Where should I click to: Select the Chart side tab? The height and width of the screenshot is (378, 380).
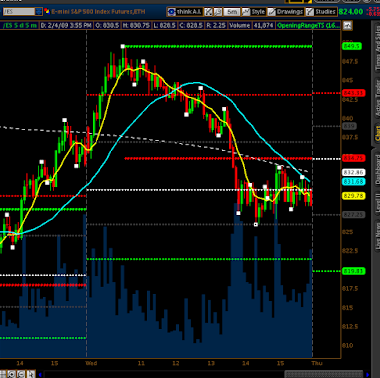coord(377,133)
